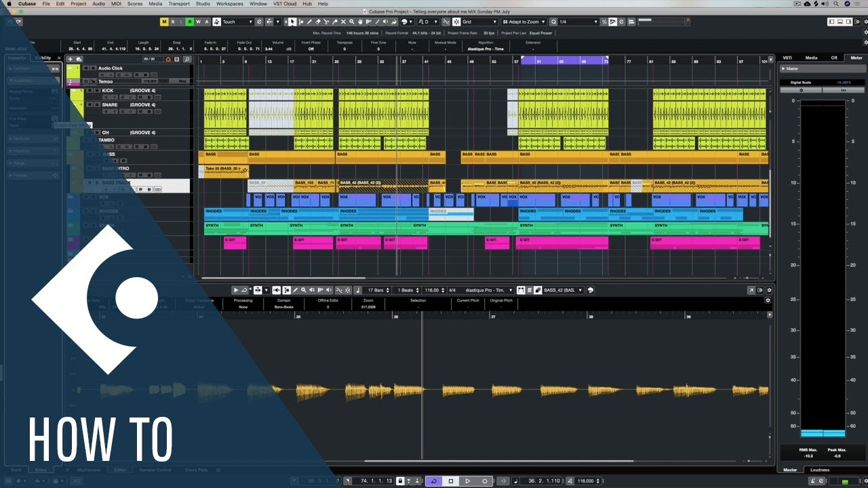Toggle global Solo S button

pos(172,22)
